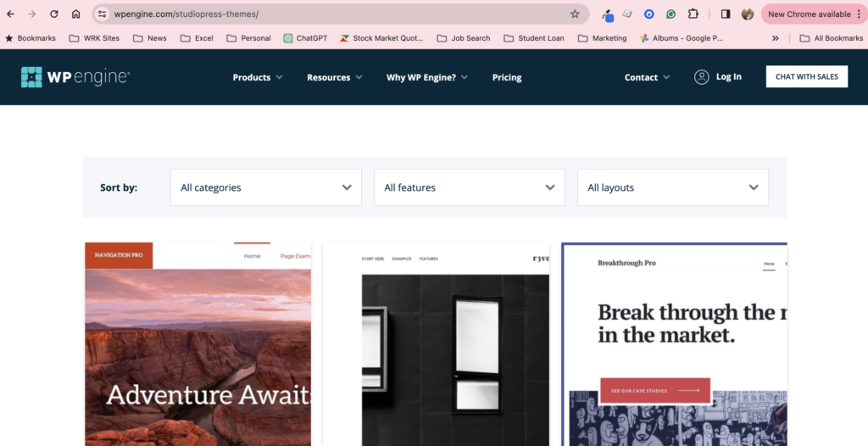Open the News bookmark folder
The image size is (868, 446).
[150, 38]
